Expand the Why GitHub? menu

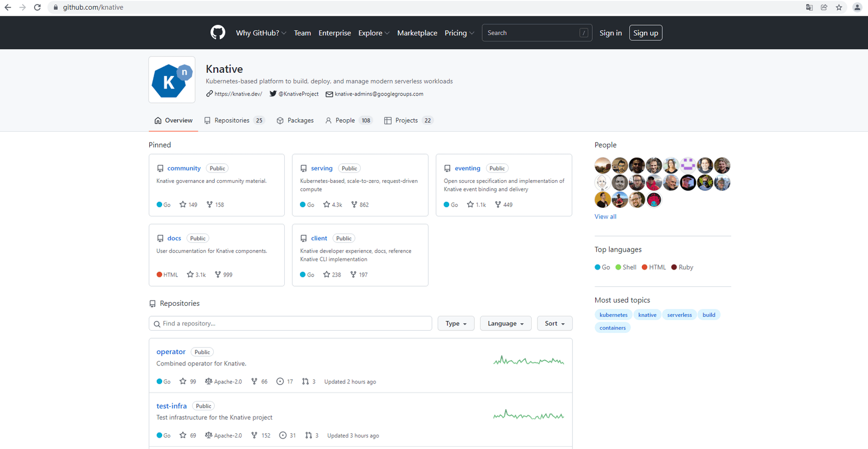pos(261,33)
